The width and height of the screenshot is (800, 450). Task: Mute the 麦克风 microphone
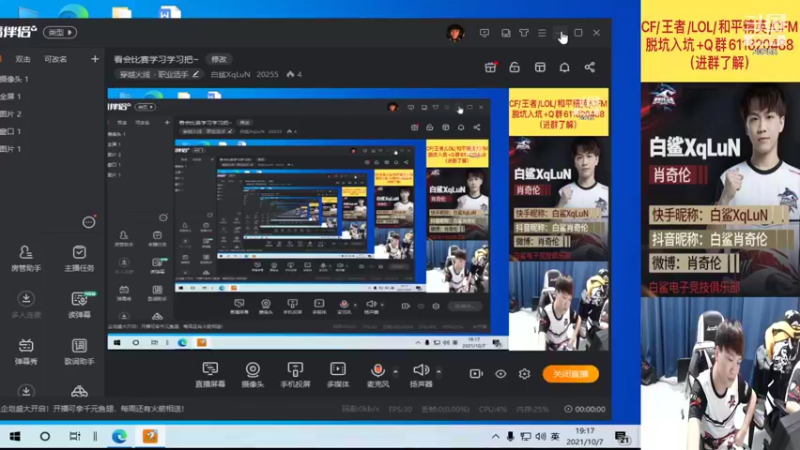[378, 375]
